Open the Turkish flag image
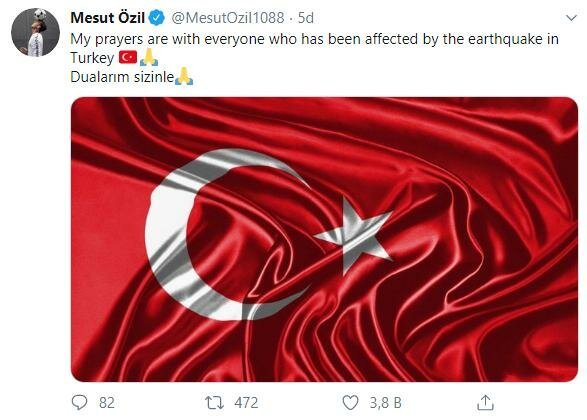Viewport: 587px width, 420px height. [324, 240]
